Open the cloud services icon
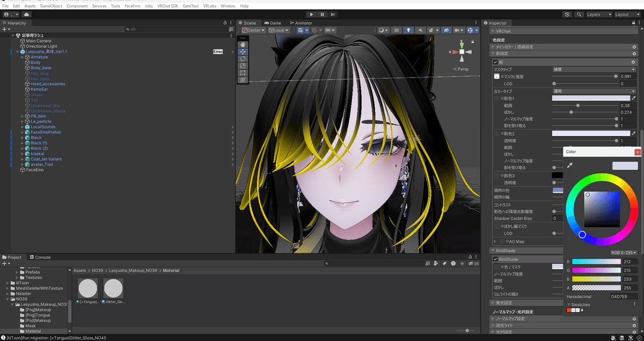644x341 pixels. point(26,14)
